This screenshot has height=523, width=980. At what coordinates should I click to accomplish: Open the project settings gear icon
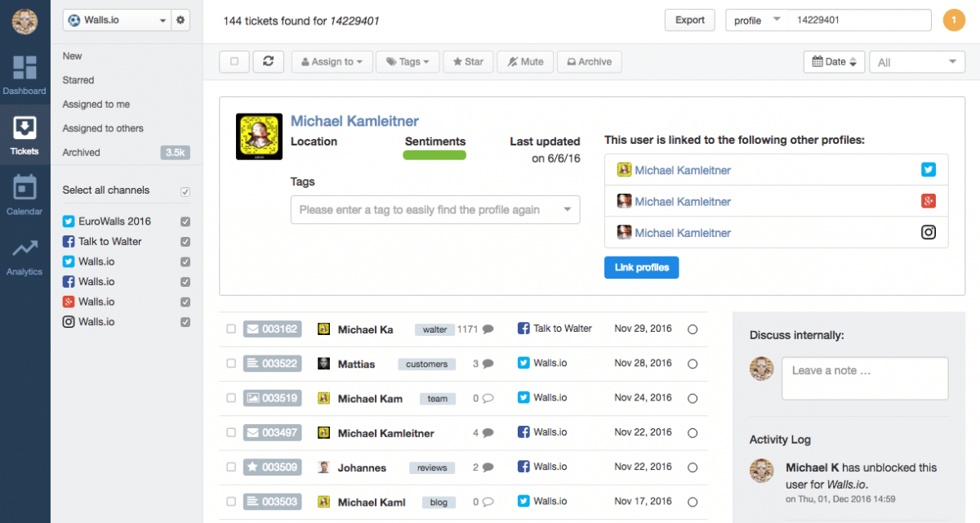coord(180,20)
